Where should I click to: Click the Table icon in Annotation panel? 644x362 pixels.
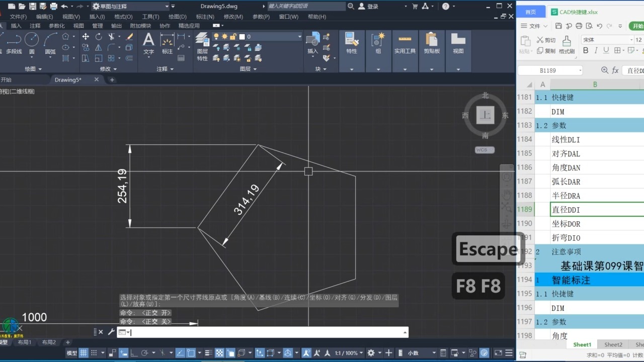coord(182,58)
